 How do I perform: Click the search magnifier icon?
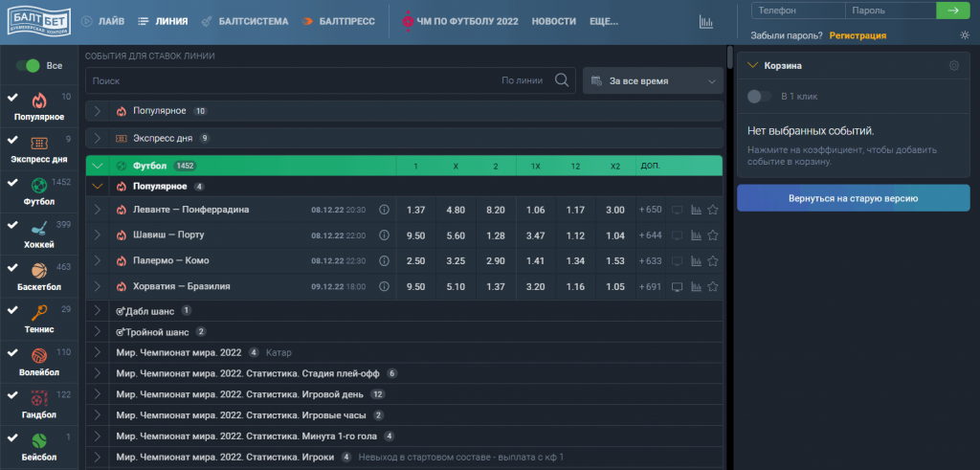pos(563,81)
